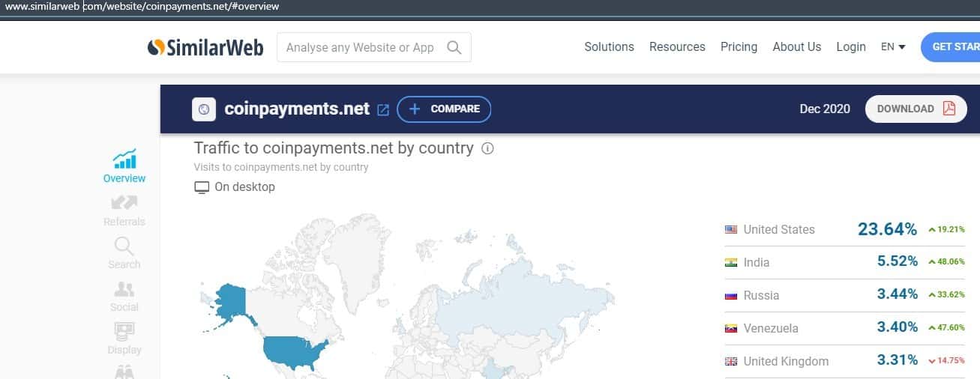The height and width of the screenshot is (379, 980).
Task: Click the 33.62% change indicator
Action: [x=946, y=295]
